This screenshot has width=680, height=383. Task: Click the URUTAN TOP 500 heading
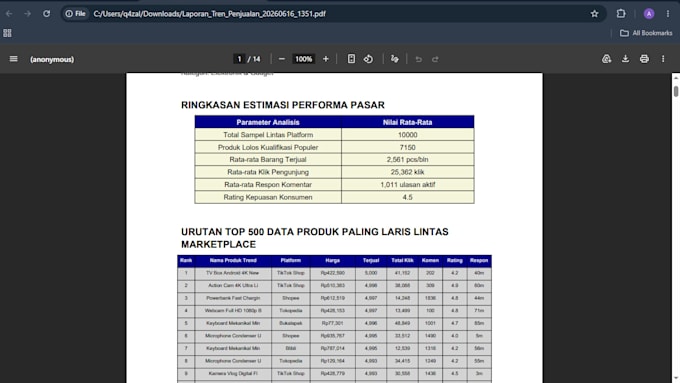tap(314, 238)
